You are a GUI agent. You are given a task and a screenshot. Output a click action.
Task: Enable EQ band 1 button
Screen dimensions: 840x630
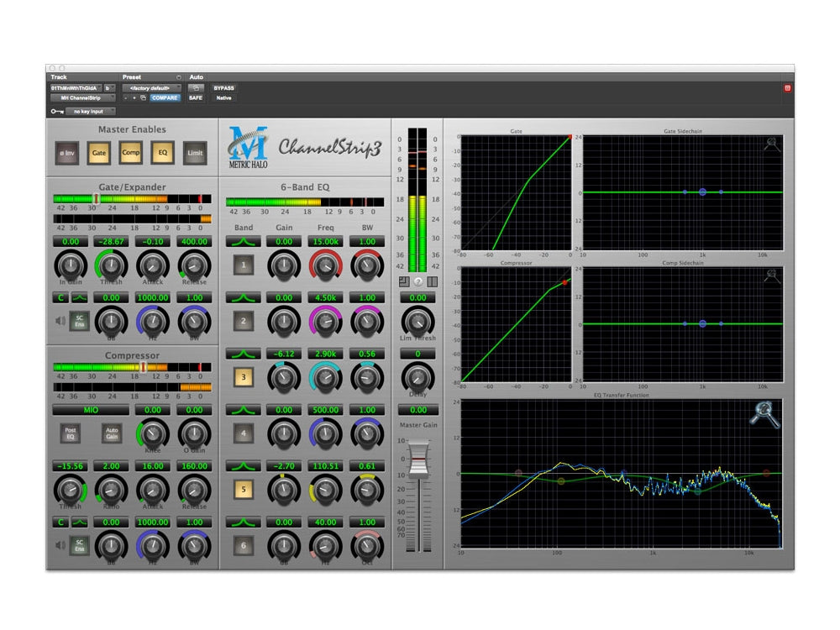click(244, 265)
